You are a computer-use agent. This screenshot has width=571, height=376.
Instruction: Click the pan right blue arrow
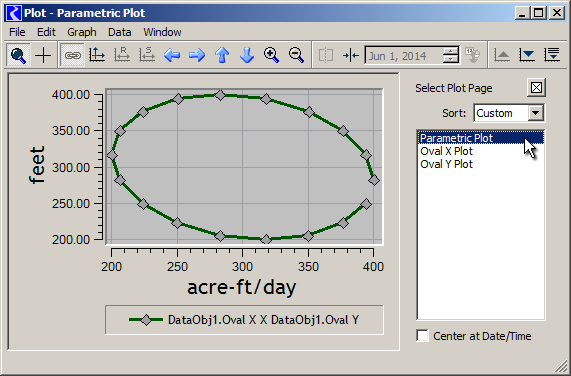coord(197,55)
